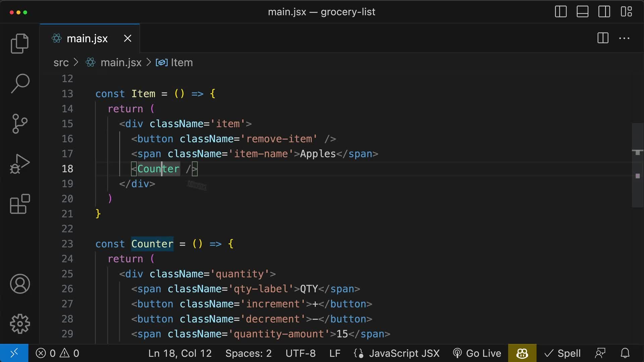This screenshot has height=362, width=644.
Task: Toggle GitHub Copilot in the status bar
Action: (522, 353)
